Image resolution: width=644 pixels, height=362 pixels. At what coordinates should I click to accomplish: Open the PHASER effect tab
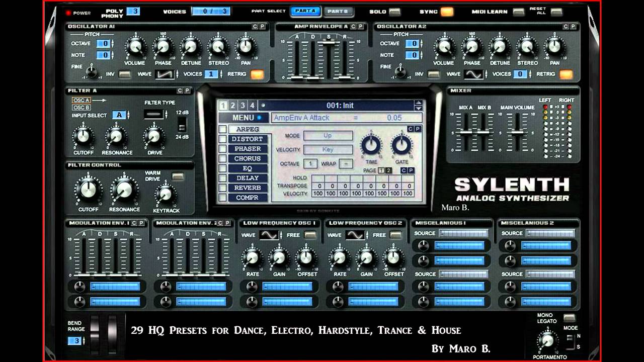(x=248, y=149)
